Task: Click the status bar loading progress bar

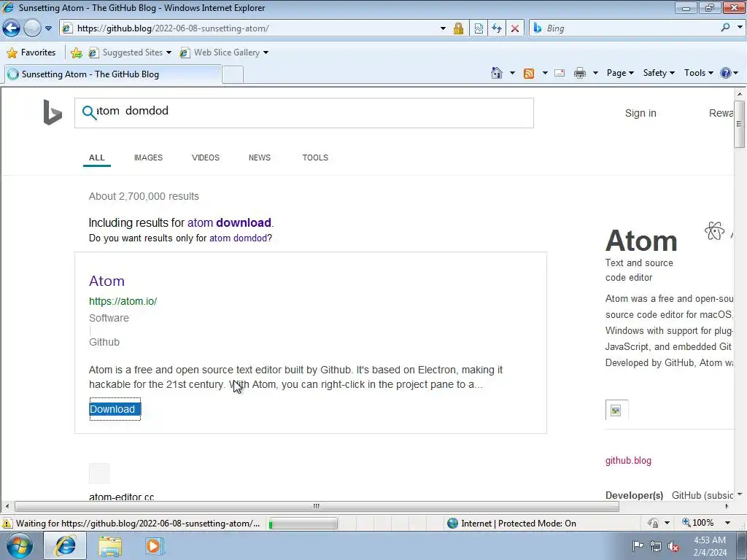Action: pyautogui.click(x=303, y=524)
